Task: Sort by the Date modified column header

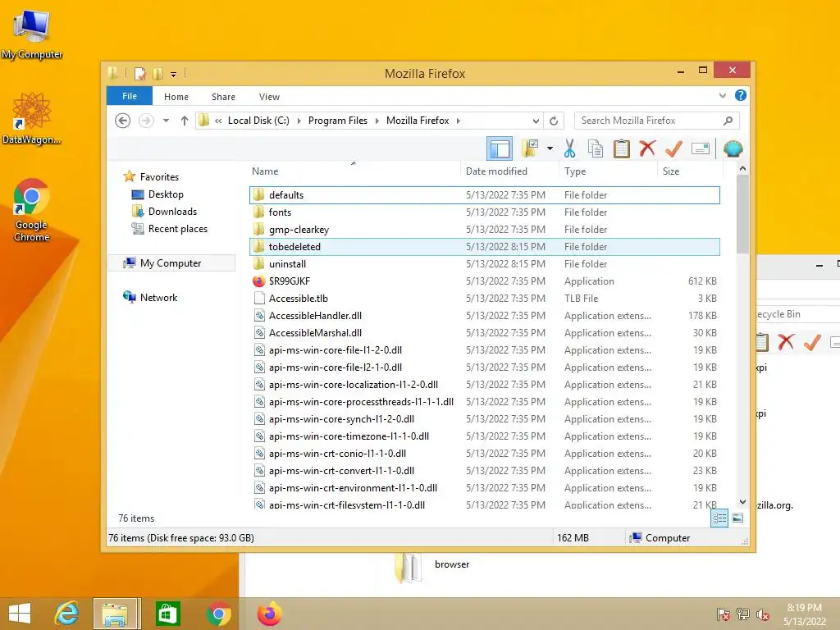Action: pos(509,171)
